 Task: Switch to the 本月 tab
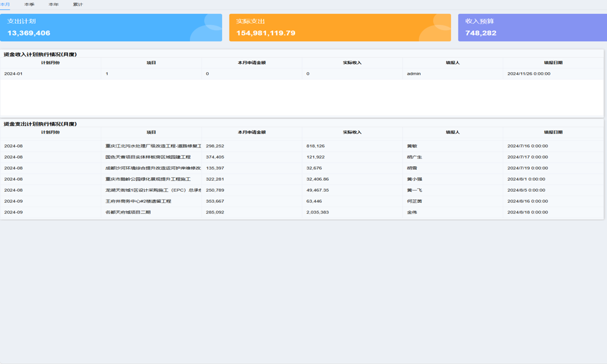[5, 4]
